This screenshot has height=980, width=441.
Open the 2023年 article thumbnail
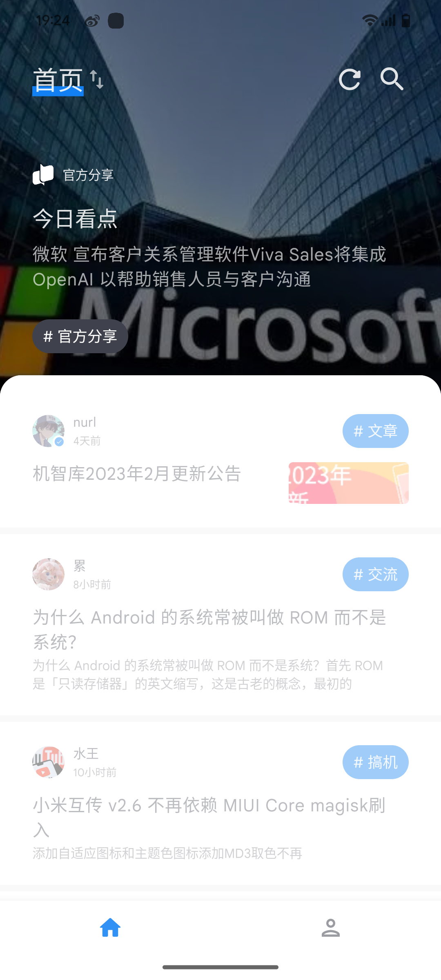tap(349, 483)
